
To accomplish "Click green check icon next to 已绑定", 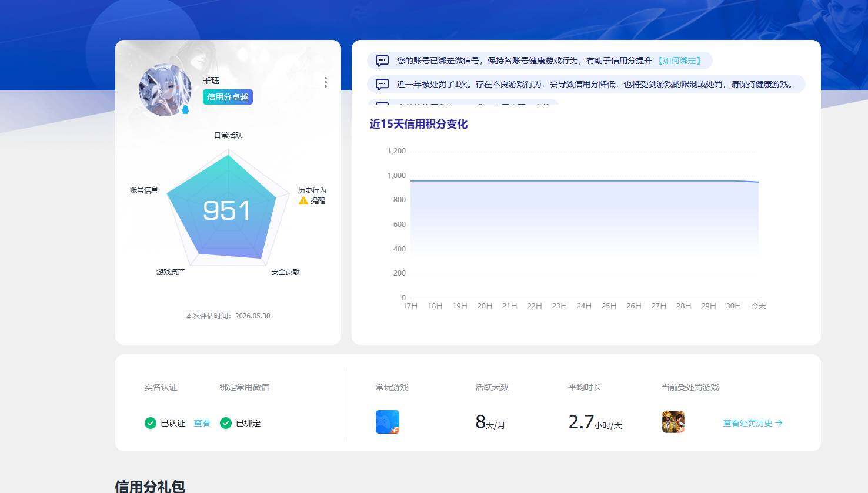I will 226,423.
